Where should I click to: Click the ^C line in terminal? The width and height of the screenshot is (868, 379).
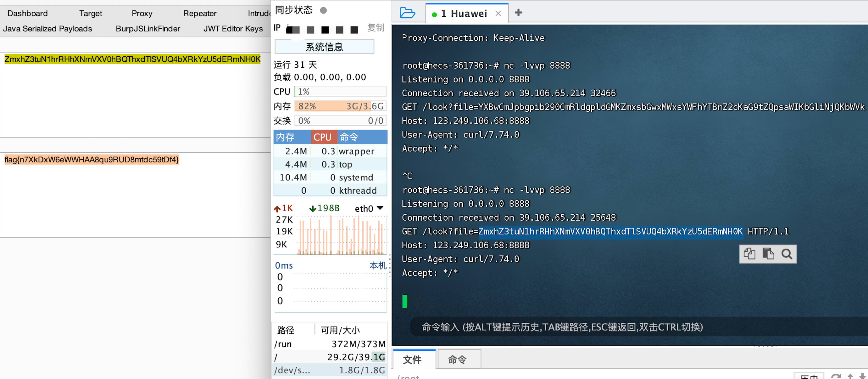click(407, 176)
